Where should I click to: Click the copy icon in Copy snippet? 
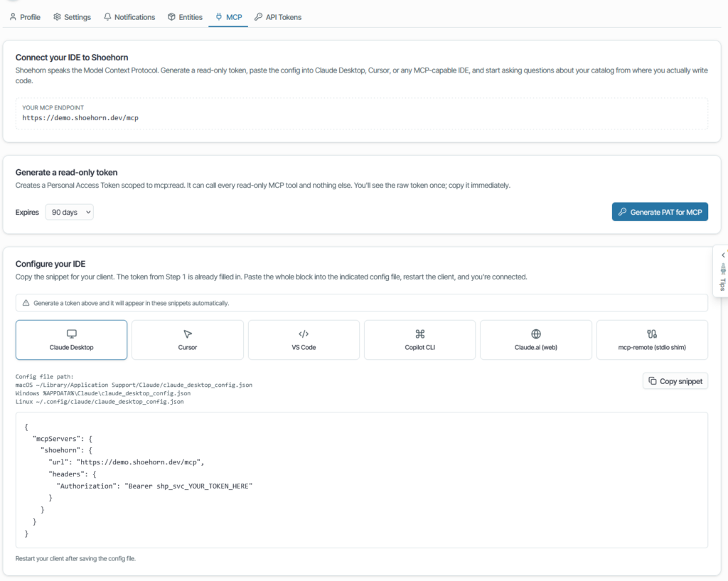click(653, 381)
